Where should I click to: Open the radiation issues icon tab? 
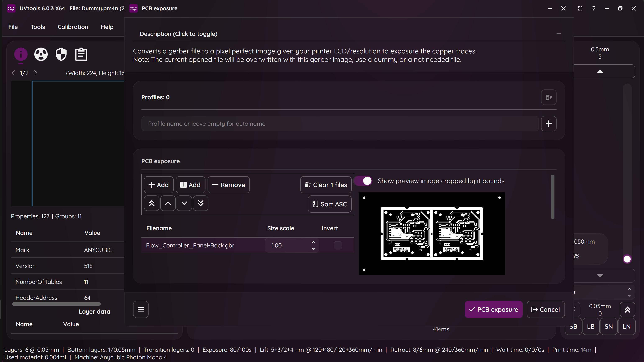coord(41,54)
